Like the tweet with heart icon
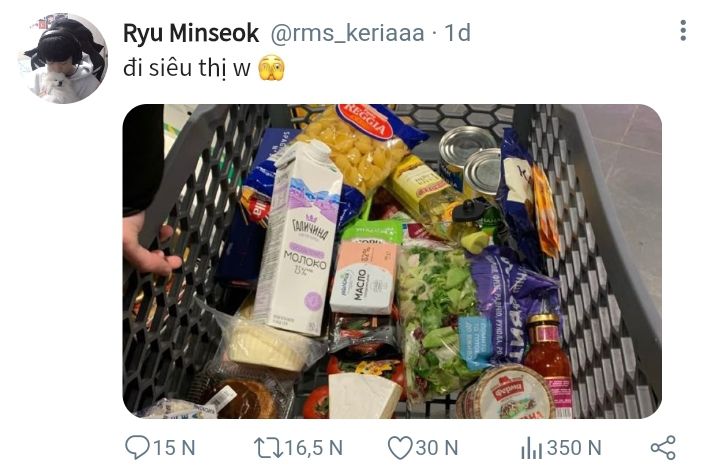The height and width of the screenshot is (471, 720). coord(400,448)
